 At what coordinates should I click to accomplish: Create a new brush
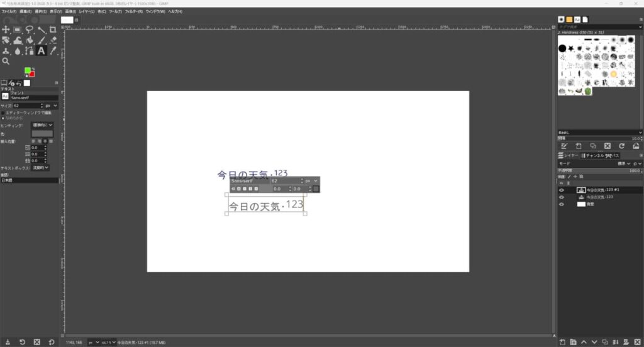click(x=579, y=146)
